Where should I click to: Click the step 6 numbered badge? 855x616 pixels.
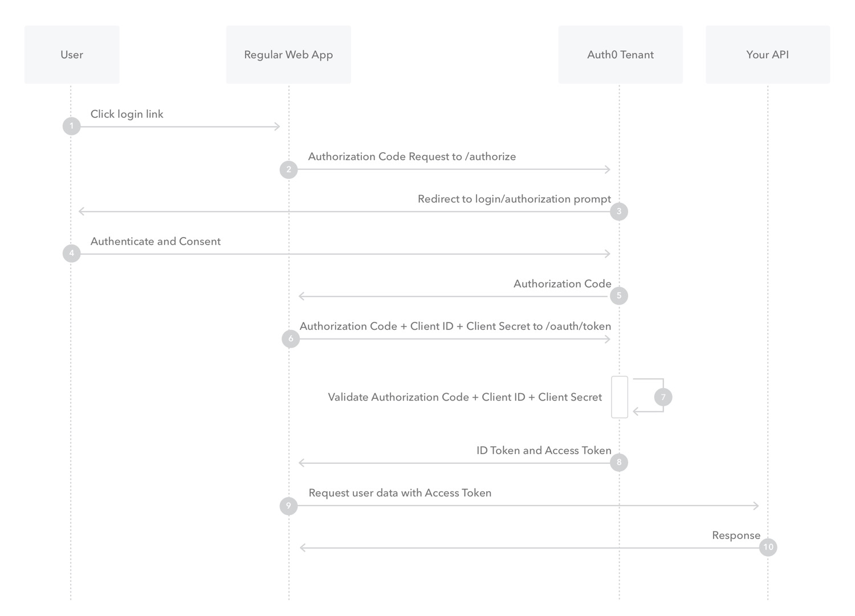point(291,338)
